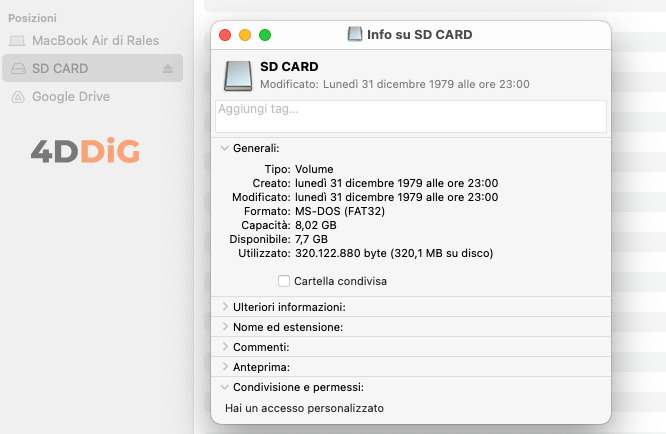
Task: Expand the Nome ed estensione section
Action: click(225, 327)
